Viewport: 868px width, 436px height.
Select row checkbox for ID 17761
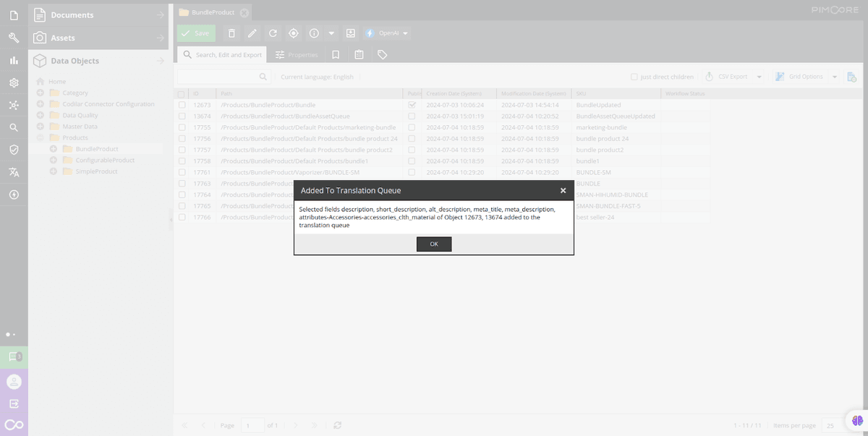pos(182,172)
